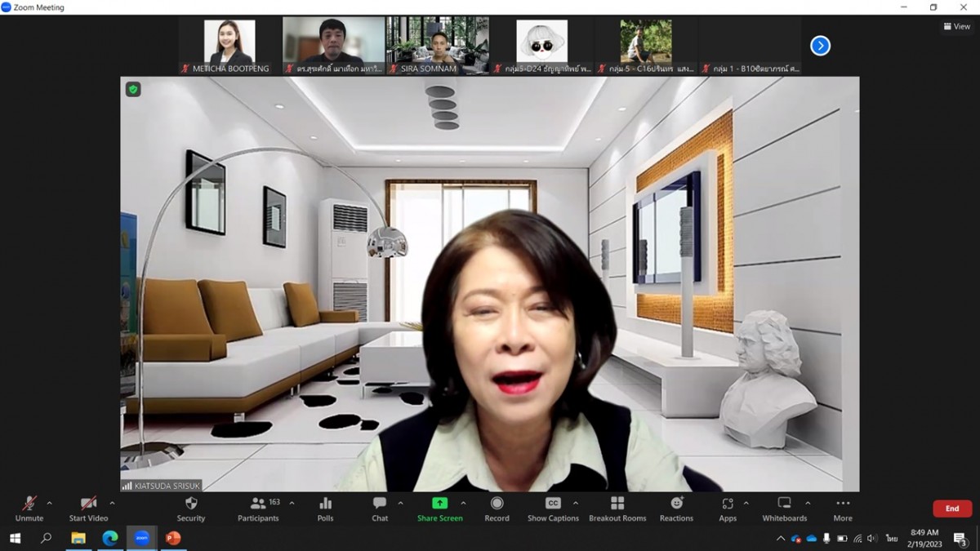Open the More menu
Image resolution: width=980 pixels, height=551 pixels.
[843, 504]
